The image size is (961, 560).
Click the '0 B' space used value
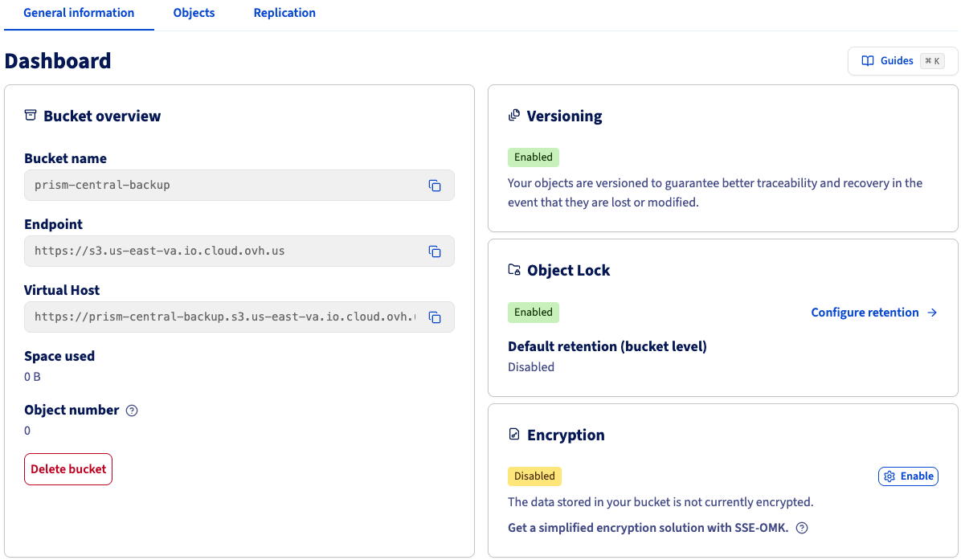tap(32, 377)
